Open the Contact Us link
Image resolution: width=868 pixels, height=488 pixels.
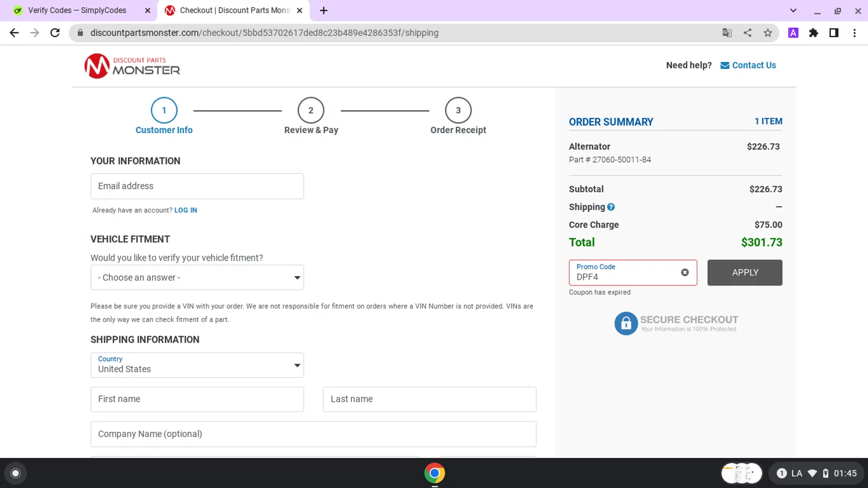tap(754, 65)
